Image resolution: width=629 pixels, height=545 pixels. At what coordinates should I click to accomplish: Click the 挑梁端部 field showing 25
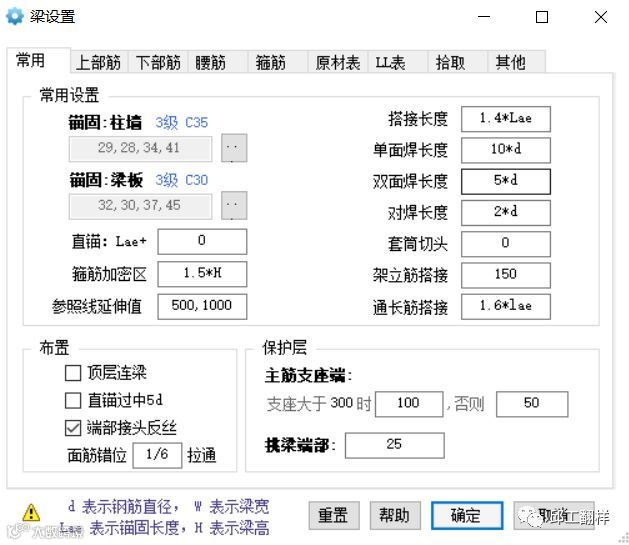(x=395, y=445)
